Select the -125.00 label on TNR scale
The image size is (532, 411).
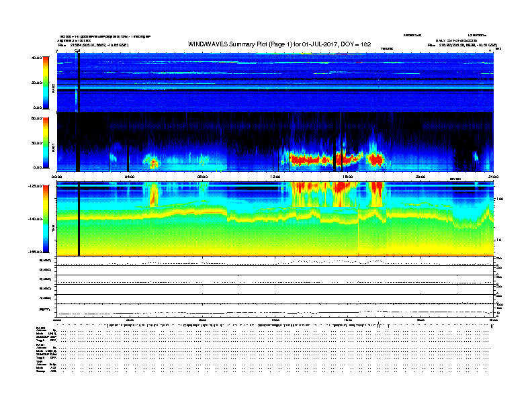(35, 186)
